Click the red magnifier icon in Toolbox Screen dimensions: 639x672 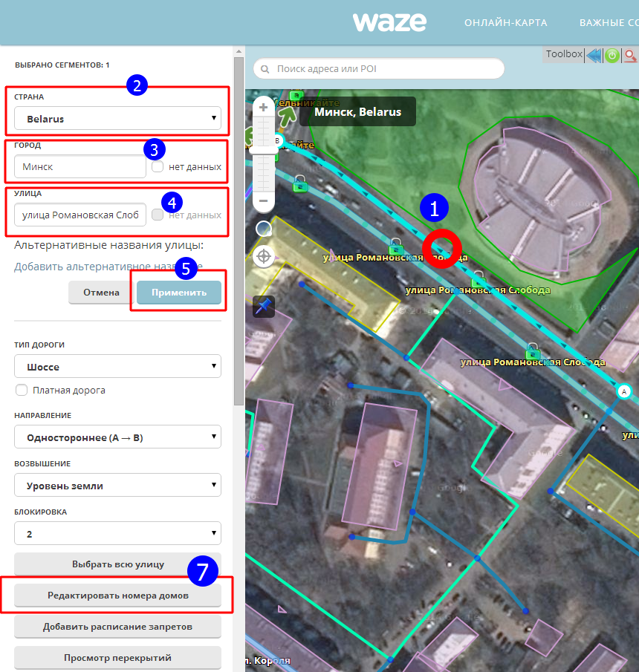click(x=630, y=55)
